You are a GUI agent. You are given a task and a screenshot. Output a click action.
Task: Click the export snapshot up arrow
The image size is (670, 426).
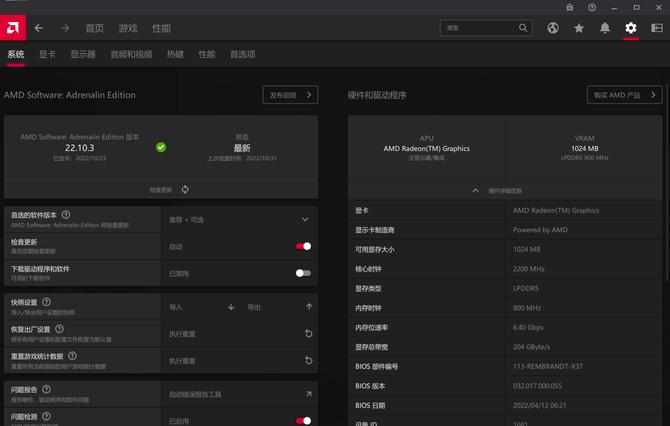(309, 307)
